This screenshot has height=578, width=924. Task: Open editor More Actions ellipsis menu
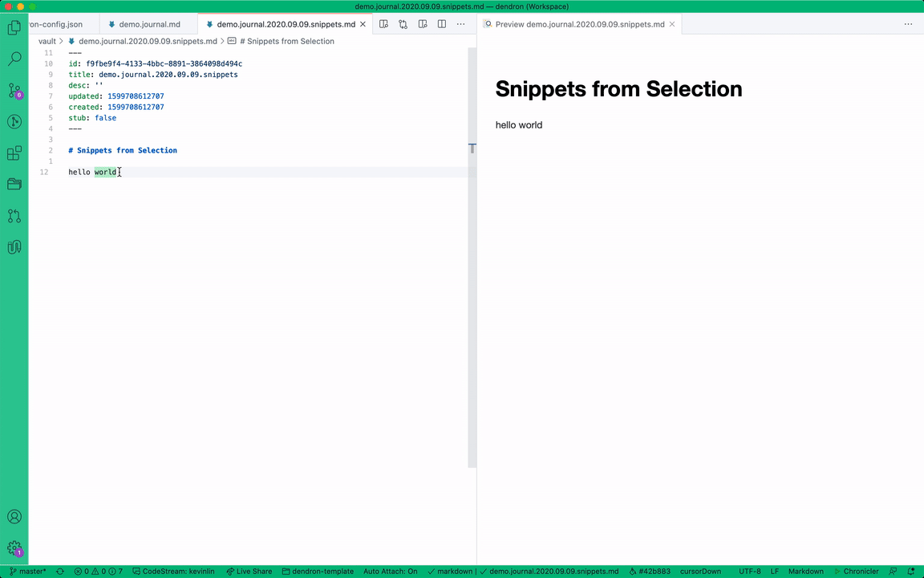pyautogui.click(x=460, y=24)
